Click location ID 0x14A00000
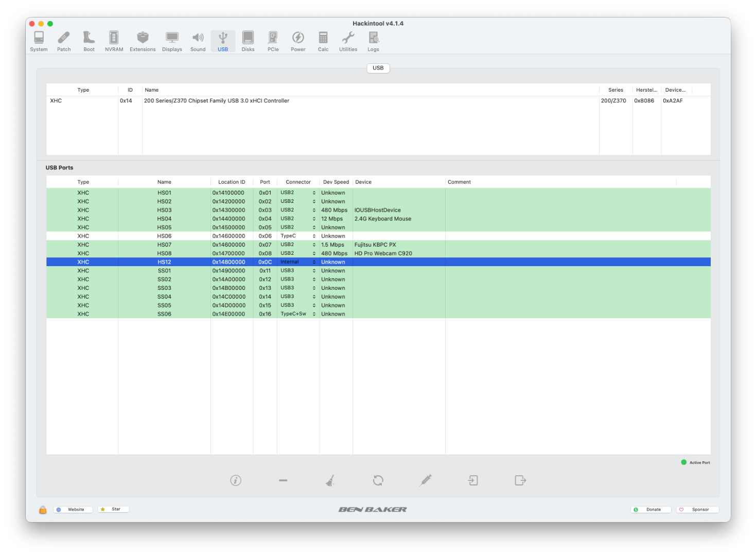756x556 pixels. 228,280
